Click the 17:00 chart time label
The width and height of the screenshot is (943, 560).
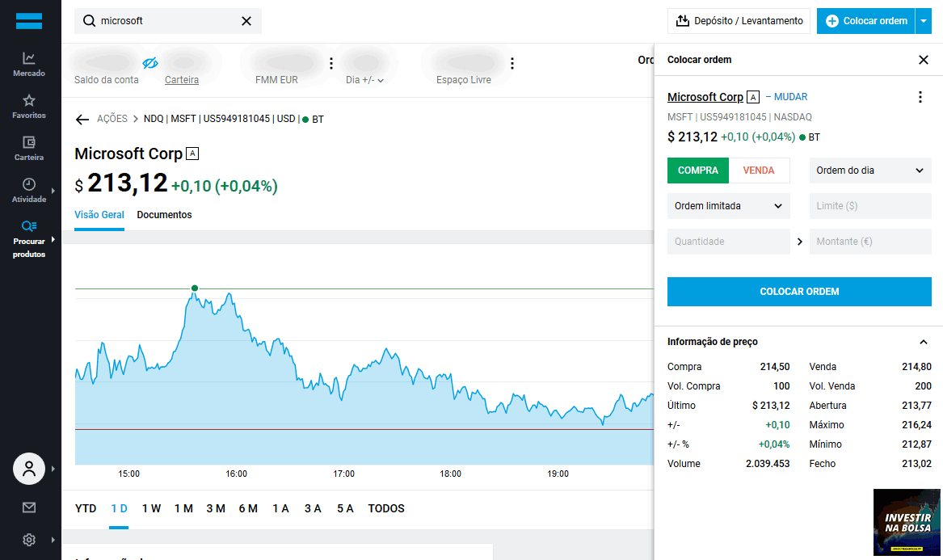click(343, 474)
